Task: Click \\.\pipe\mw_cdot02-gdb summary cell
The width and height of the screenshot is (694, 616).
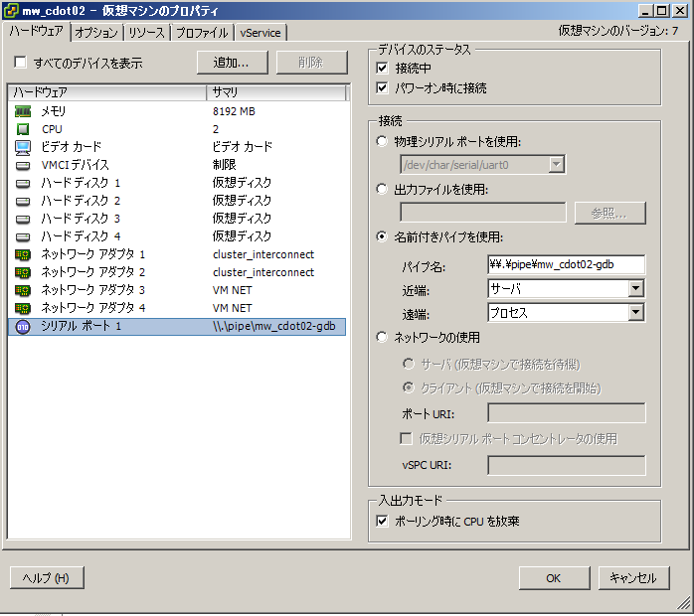Action: (x=274, y=326)
